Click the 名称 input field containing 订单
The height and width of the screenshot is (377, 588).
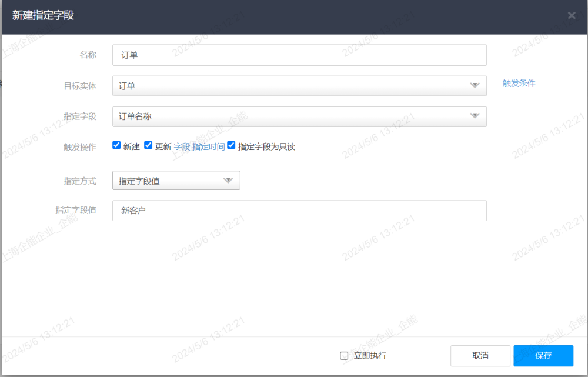(299, 55)
